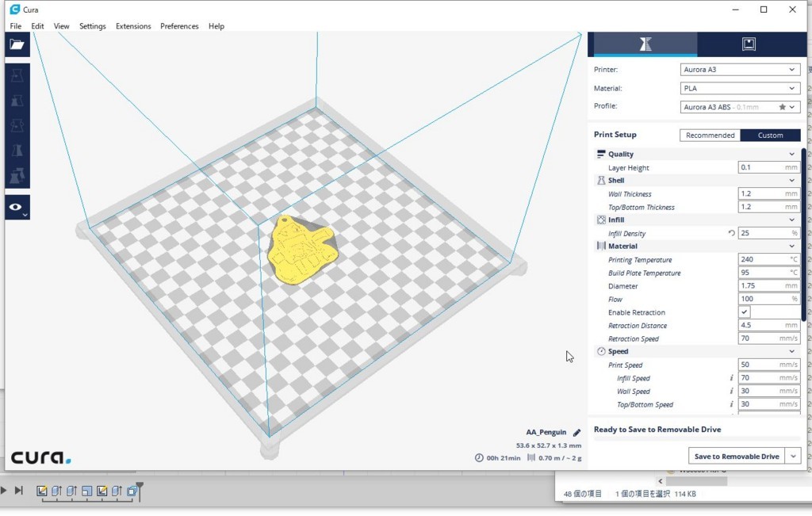Select the Per Model Settings tool
Screen dimensions: 812x516
point(17,175)
